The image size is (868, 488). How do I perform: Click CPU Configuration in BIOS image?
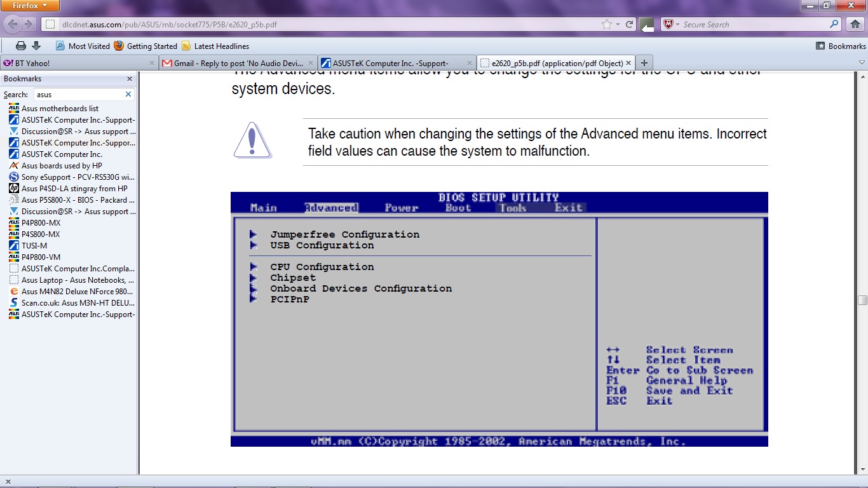(322, 267)
